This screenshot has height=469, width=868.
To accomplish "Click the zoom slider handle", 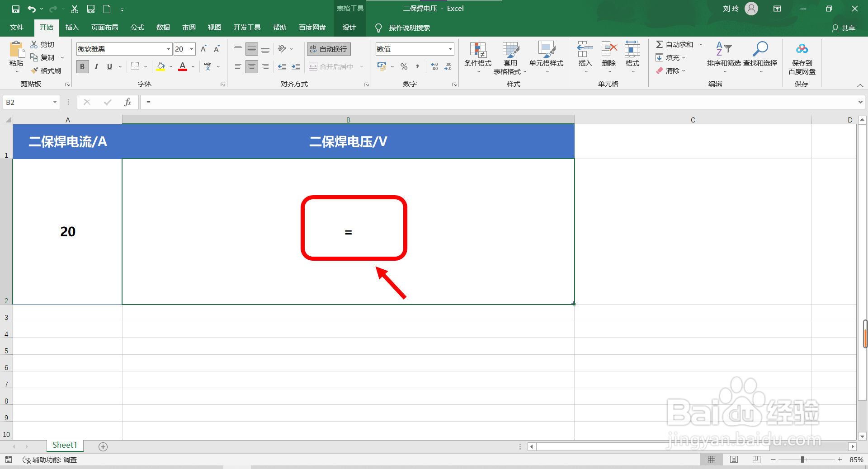I will click(x=802, y=460).
